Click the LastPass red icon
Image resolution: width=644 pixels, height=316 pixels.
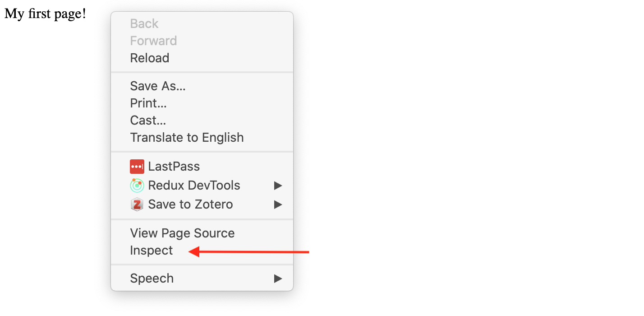tap(137, 167)
